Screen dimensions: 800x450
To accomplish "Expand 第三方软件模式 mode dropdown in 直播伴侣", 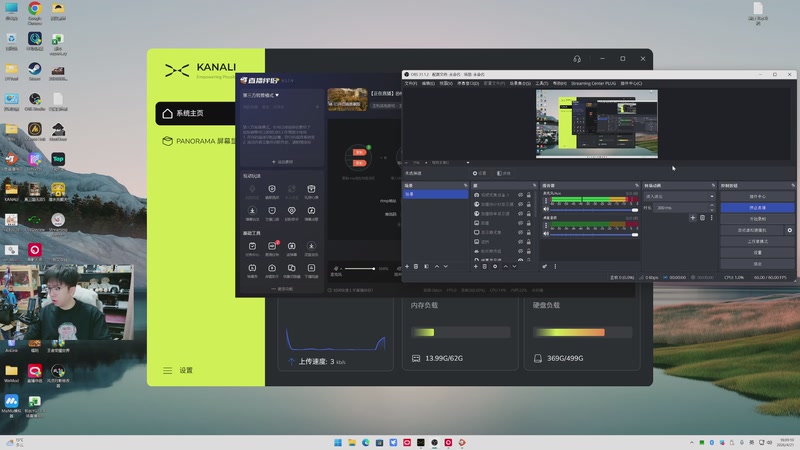I will point(261,95).
